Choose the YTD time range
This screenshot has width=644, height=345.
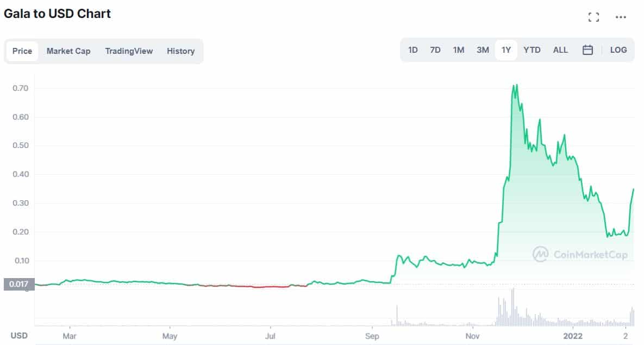click(532, 50)
